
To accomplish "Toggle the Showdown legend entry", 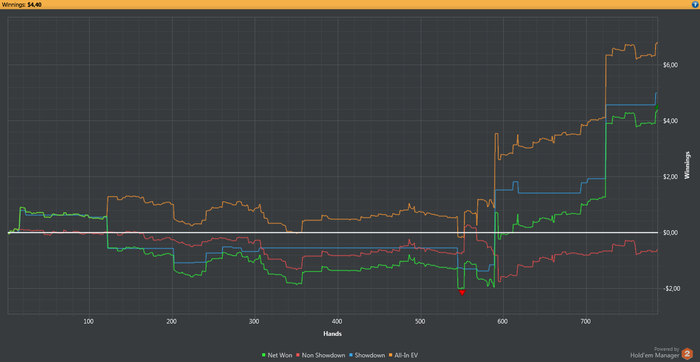I will click(367, 355).
